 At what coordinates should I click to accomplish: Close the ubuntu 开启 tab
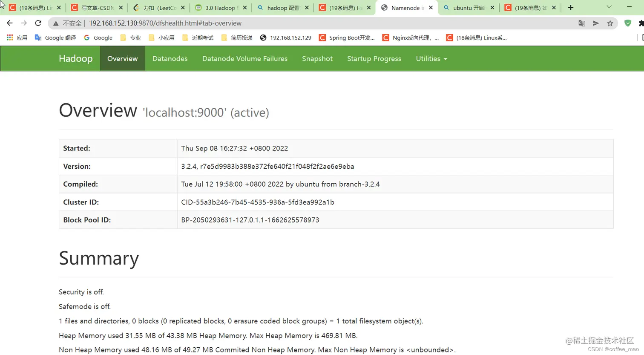[x=492, y=8]
